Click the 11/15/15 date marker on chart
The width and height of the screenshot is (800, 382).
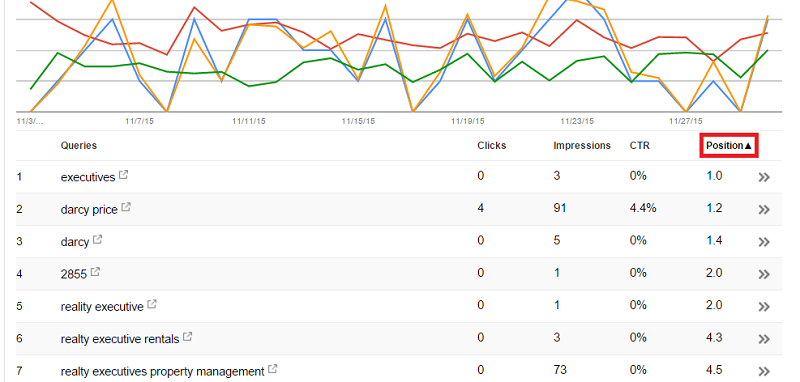pyautogui.click(x=358, y=121)
